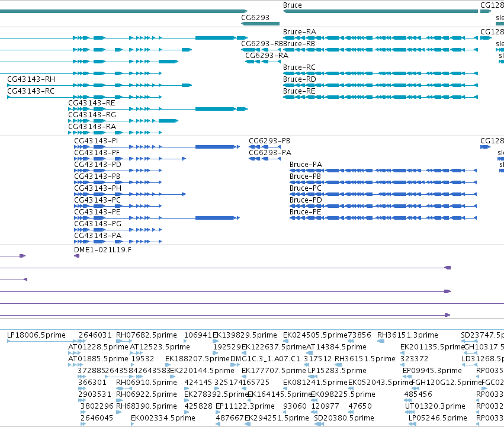Select the RH68390.5prime EST label
This screenshot has width=504, height=427.
(x=146, y=406)
